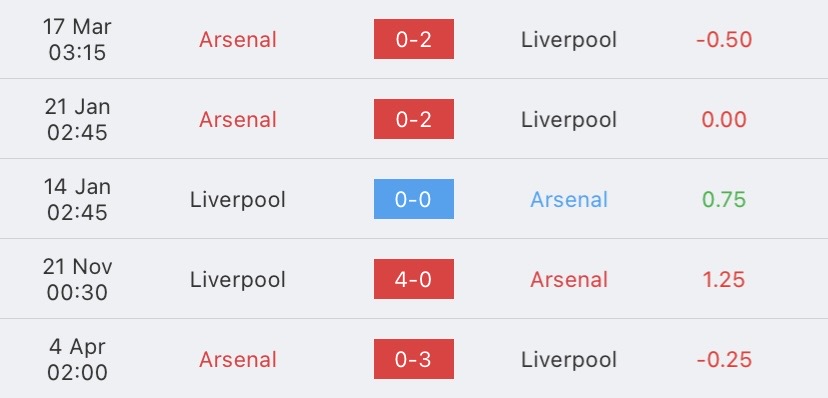828x398 pixels.
Task: Click Arsenal in the 17 Mar match
Action: click(x=238, y=40)
